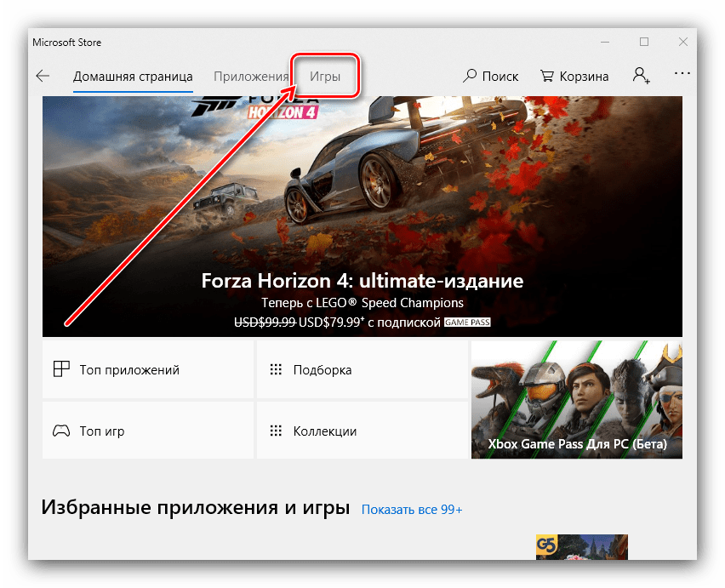Switch to the Игры tab
Viewport: 725px width, 588px height.
(325, 76)
